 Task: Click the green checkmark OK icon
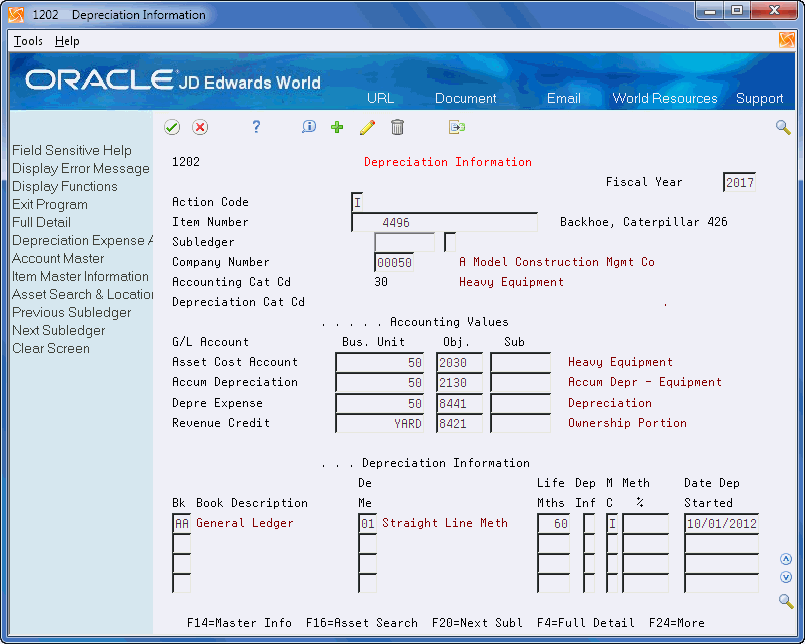[172, 127]
